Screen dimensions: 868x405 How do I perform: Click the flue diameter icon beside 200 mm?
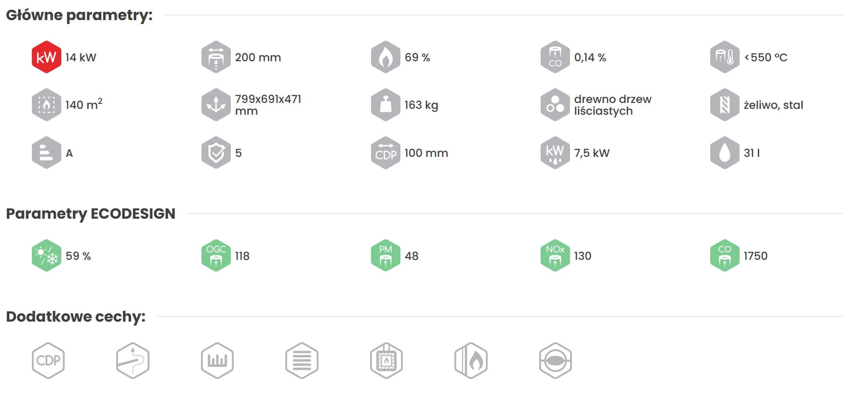[216, 57]
